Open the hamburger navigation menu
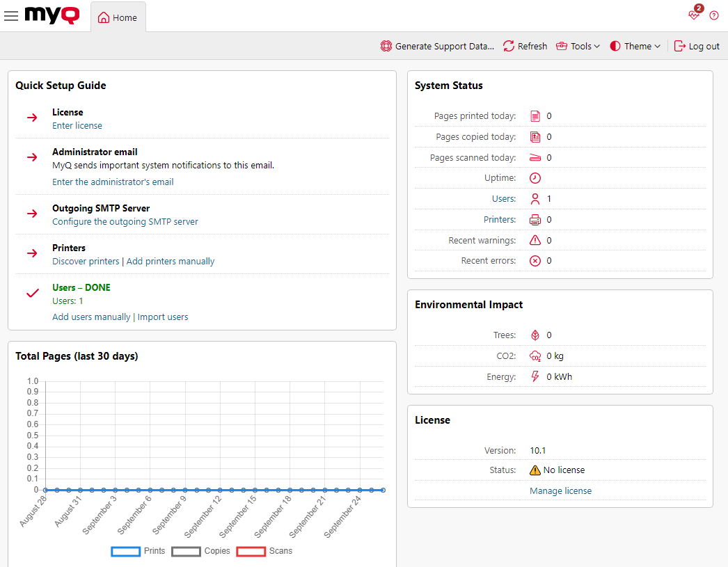This screenshot has width=728, height=567. [x=11, y=15]
